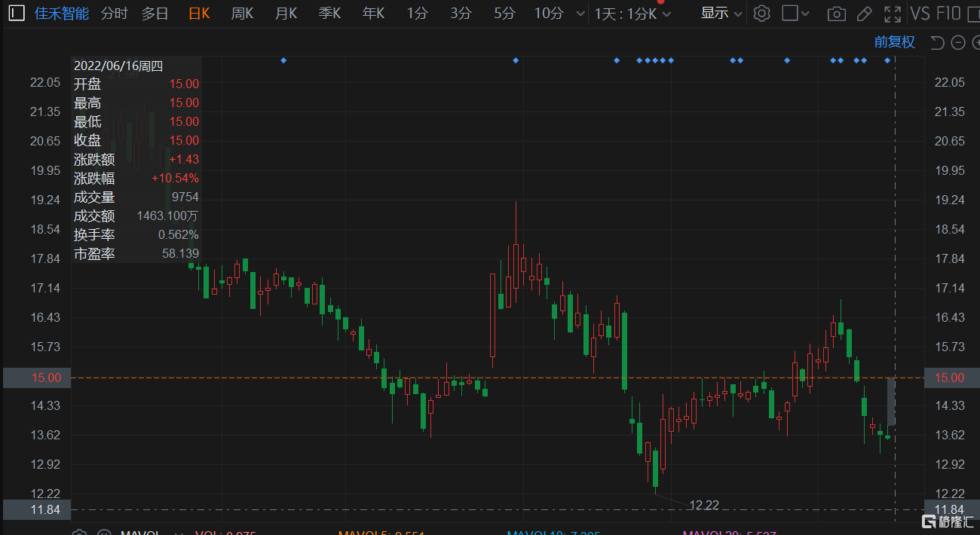Screen dimensions: 980x535
Task: Switch to 3分 minute chart
Action: pyautogui.click(x=461, y=13)
